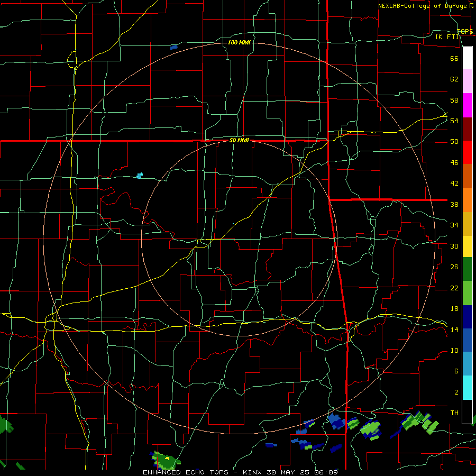Click the yellow-core green echo at bottom
Image resolution: width=476 pixels, height=476 pixels.
point(166,459)
